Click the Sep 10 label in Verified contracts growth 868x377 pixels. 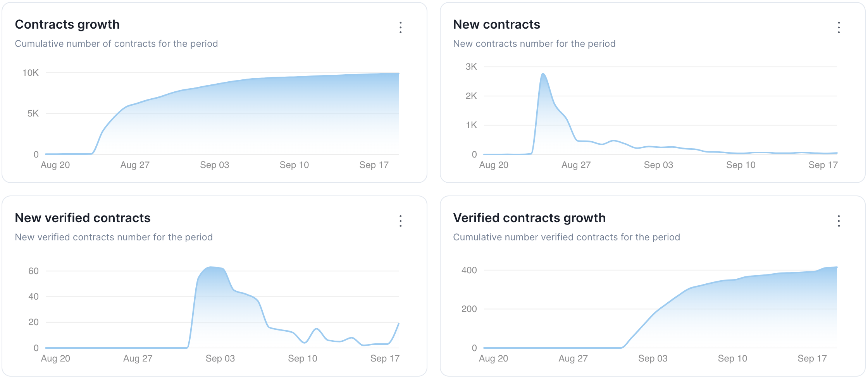(732, 358)
